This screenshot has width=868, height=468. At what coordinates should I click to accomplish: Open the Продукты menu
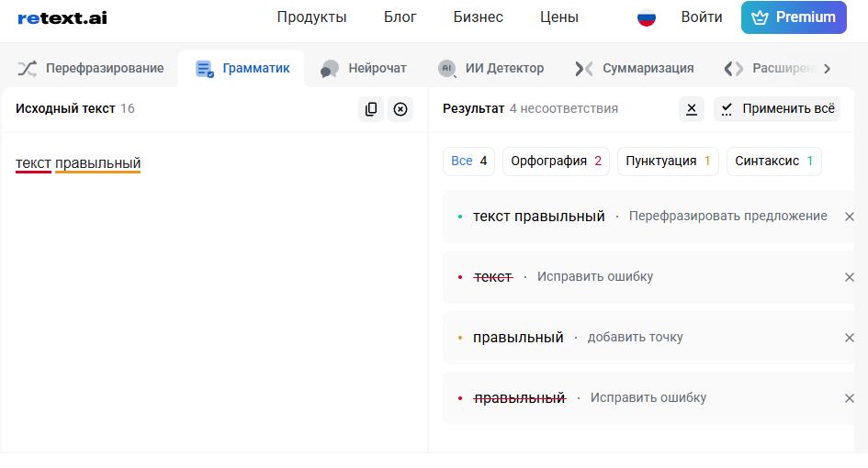tap(311, 17)
